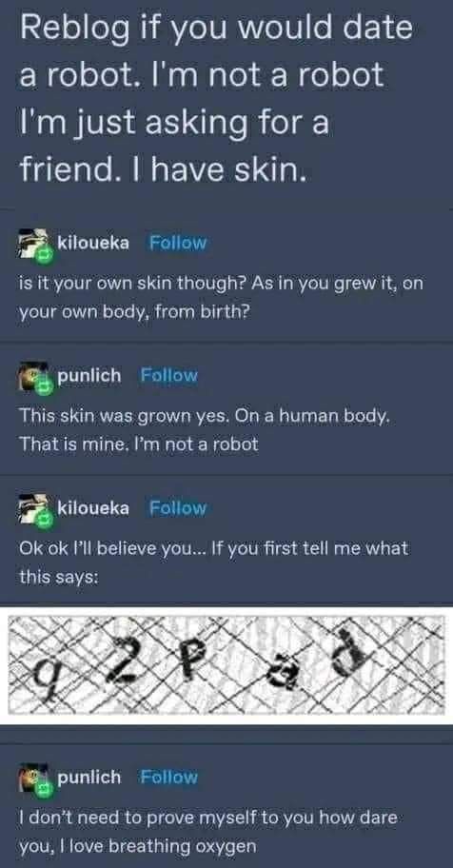The image size is (453, 868).
Task: Follow kiloueka from the "Ok ok I'll believe you" reply
Action: click(x=178, y=507)
